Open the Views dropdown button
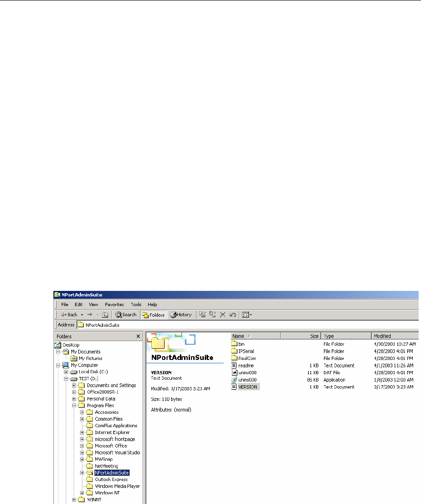421x504 pixels. coord(247,315)
